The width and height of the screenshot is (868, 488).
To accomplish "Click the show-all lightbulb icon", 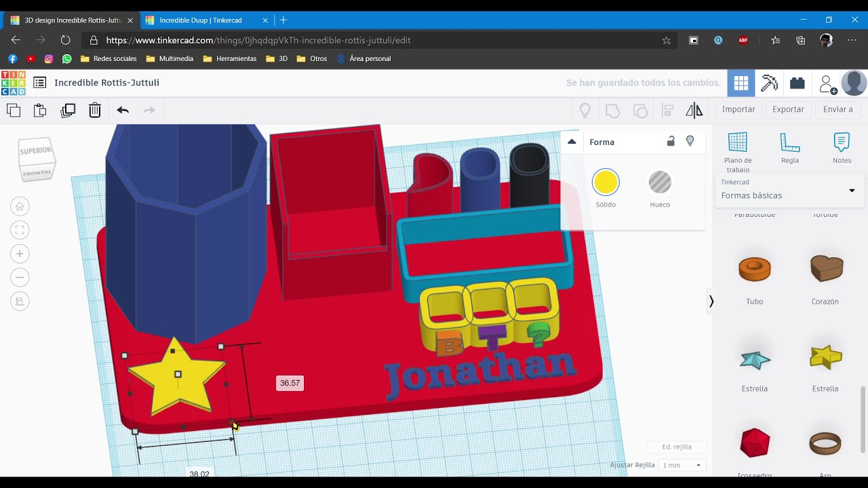I will pyautogui.click(x=585, y=110).
